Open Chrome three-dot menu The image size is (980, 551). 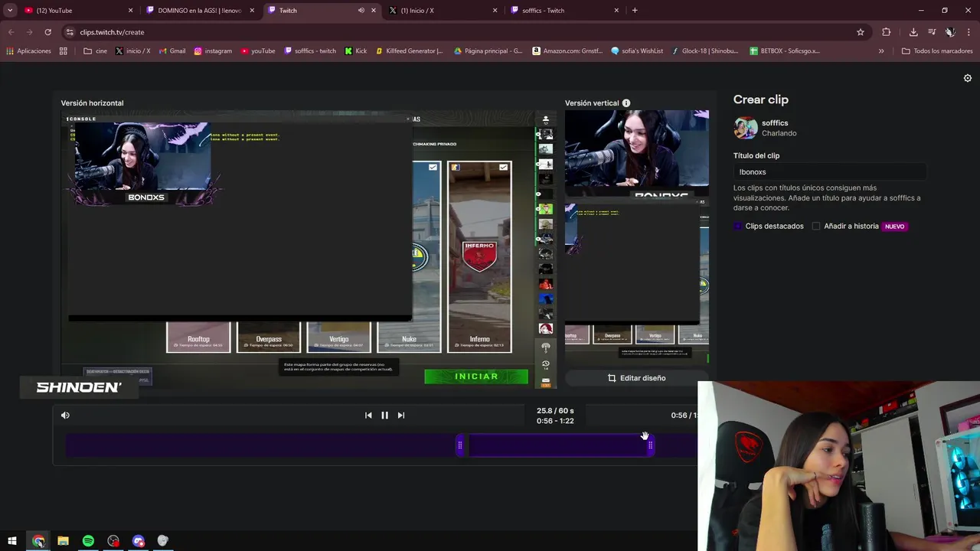click(x=969, y=32)
